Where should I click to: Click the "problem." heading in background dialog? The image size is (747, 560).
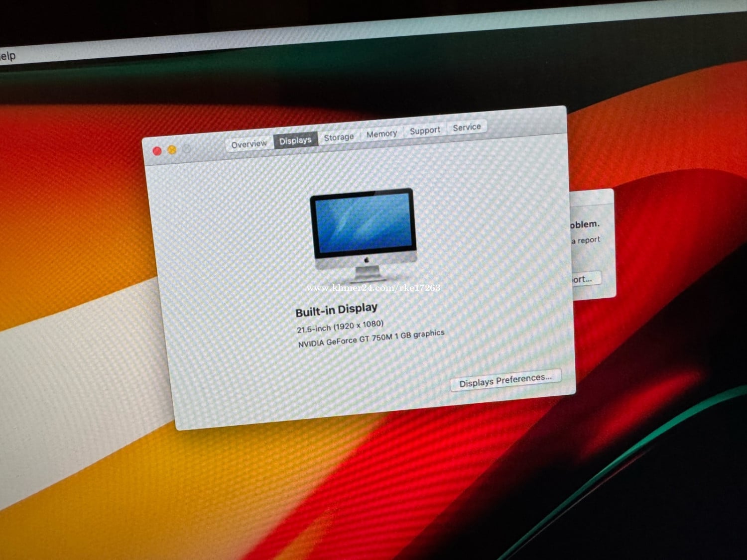pos(585,224)
